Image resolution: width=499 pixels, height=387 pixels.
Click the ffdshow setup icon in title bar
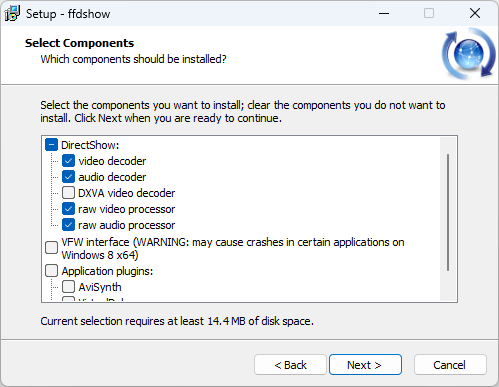coord(12,14)
